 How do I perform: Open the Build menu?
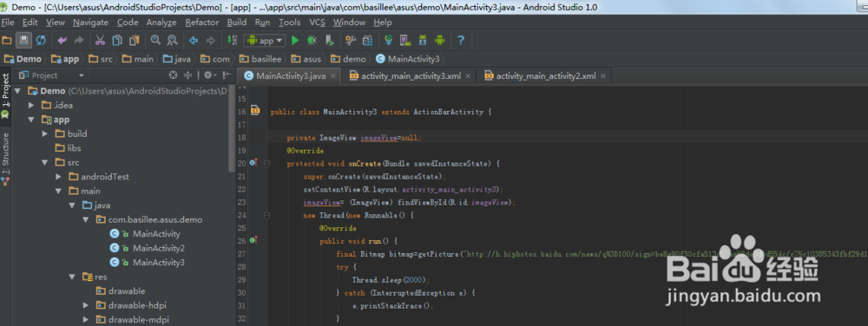pos(237,22)
